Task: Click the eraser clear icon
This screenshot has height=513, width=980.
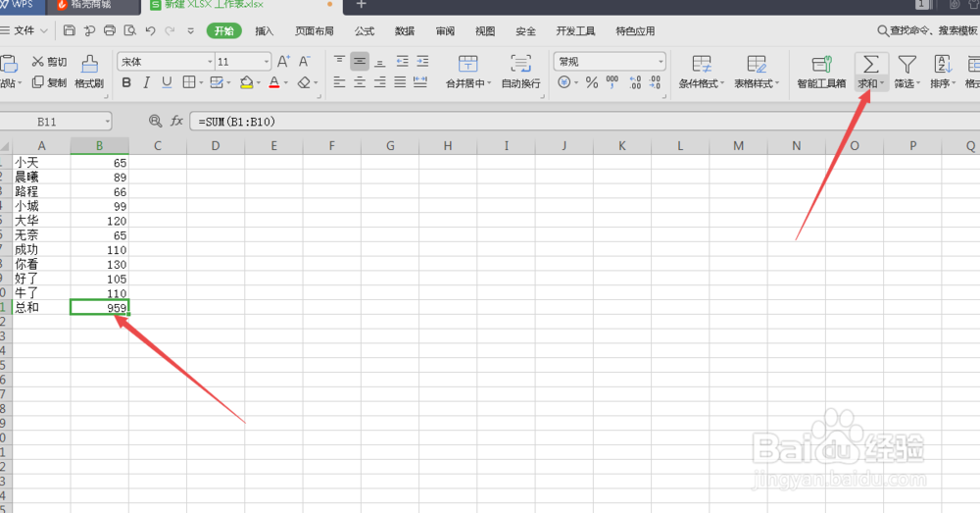Action: (304, 82)
